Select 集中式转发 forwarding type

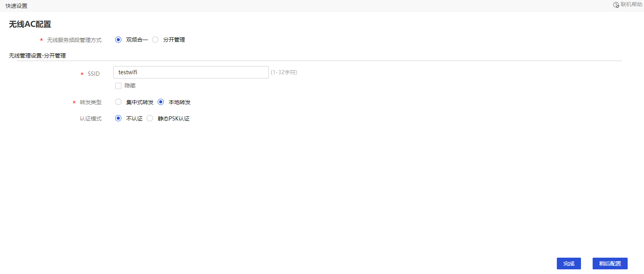coord(118,102)
